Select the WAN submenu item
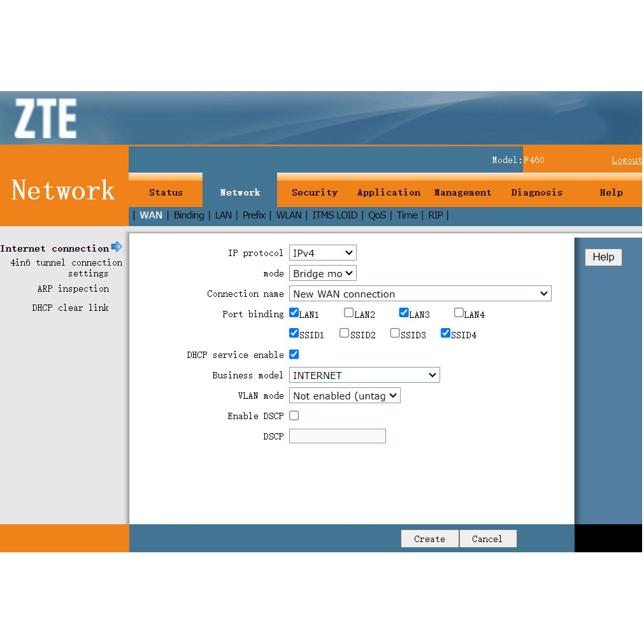The width and height of the screenshot is (644, 644). pos(151,215)
